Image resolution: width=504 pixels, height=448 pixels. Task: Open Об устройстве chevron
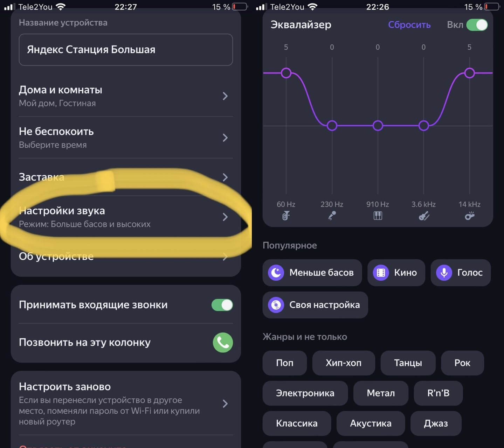tap(225, 257)
